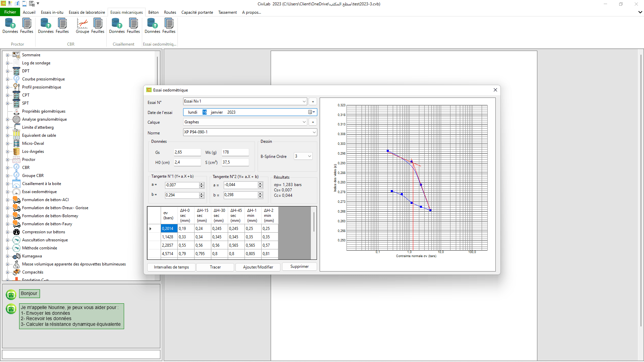This screenshot has width=644, height=362.
Task: Click the Gs input field
Action: (x=187, y=152)
